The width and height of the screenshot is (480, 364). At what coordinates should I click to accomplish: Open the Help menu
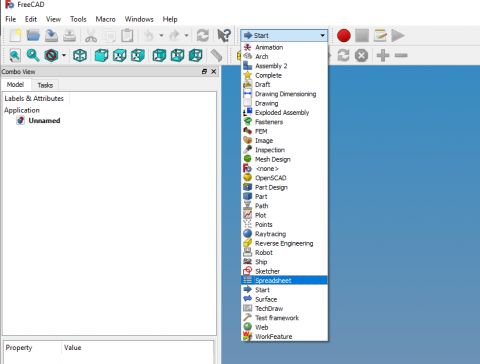170,19
